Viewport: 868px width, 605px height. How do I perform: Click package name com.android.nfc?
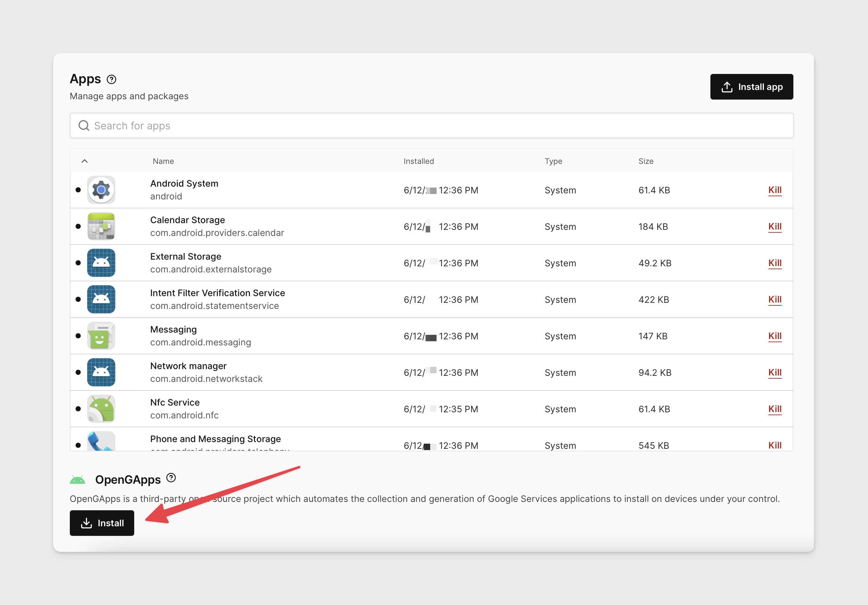click(x=184, y=415)
